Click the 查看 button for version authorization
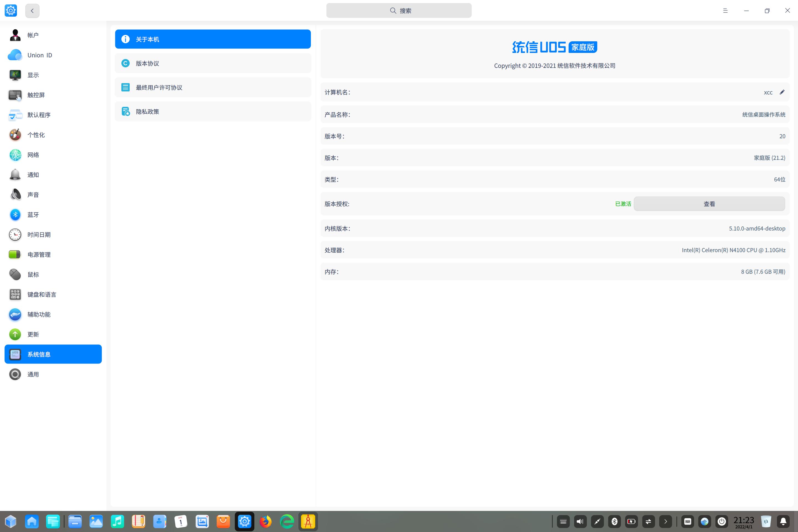The image size is (798, 532). click(x=709, y=204)
